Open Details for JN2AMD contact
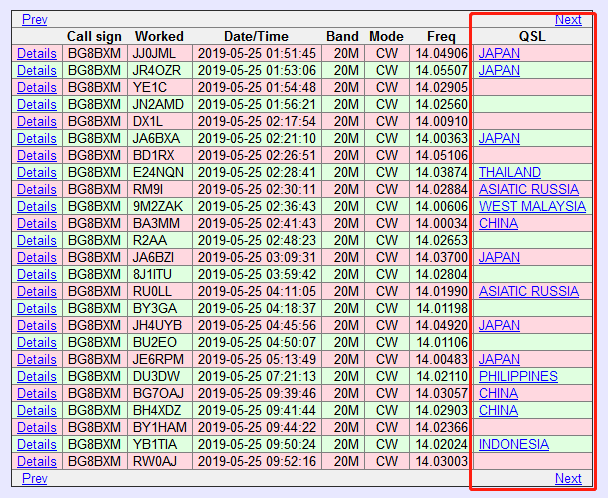The width and height of the screenshot is (608, 498). pos(37,104)
